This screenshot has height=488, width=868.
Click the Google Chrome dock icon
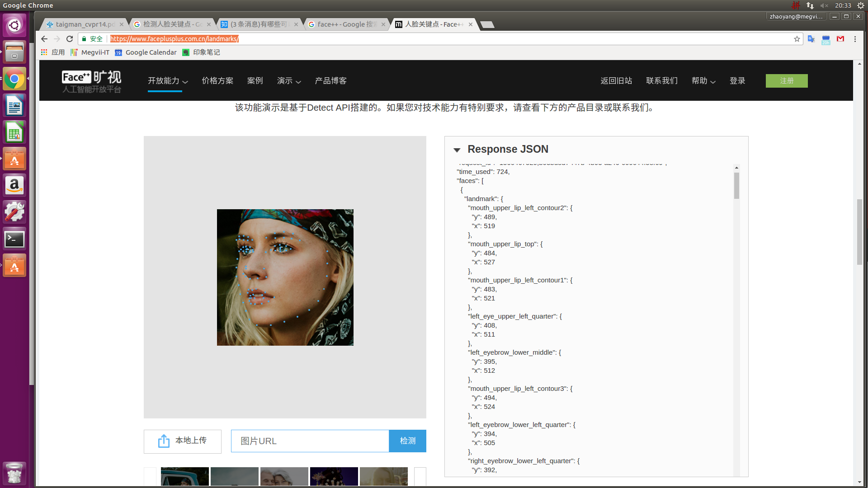click(14, 79)
